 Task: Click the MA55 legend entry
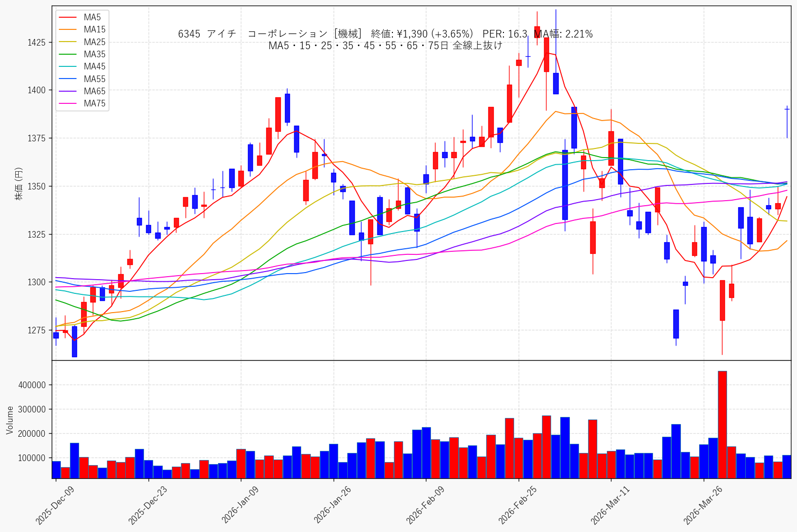pos(82,79)
